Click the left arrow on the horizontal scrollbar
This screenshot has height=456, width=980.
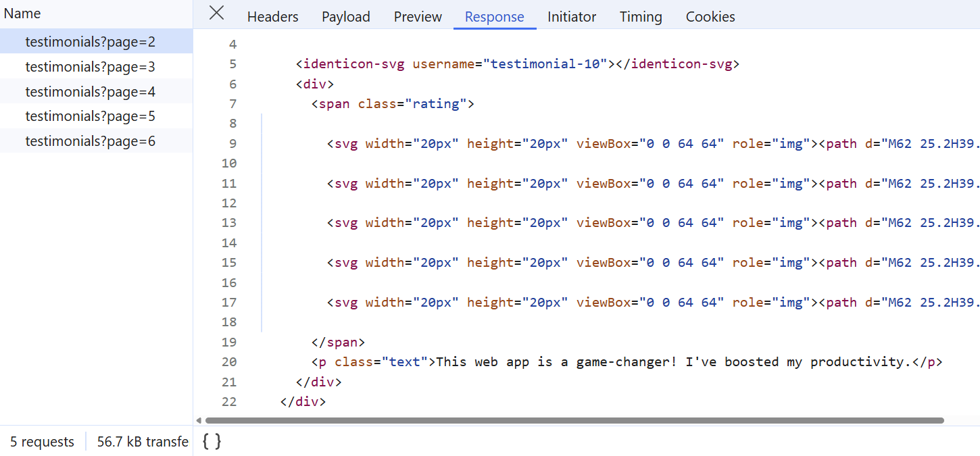199,420
